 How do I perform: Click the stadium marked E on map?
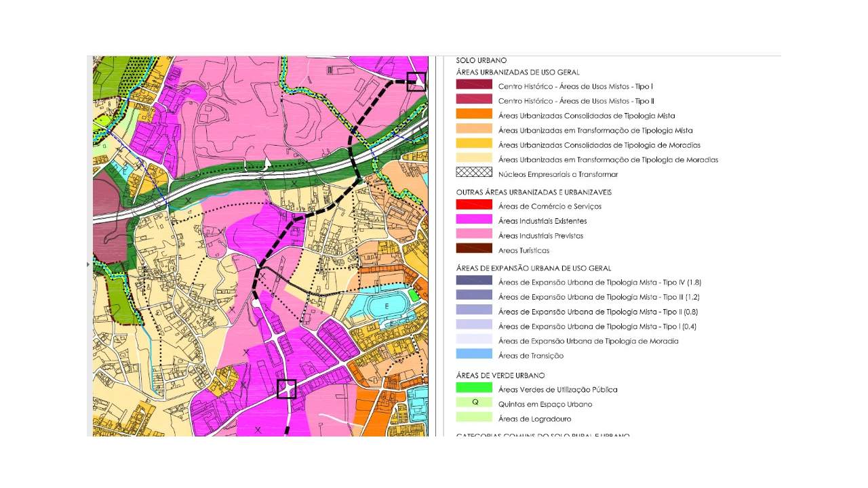(x=387, y=306)
